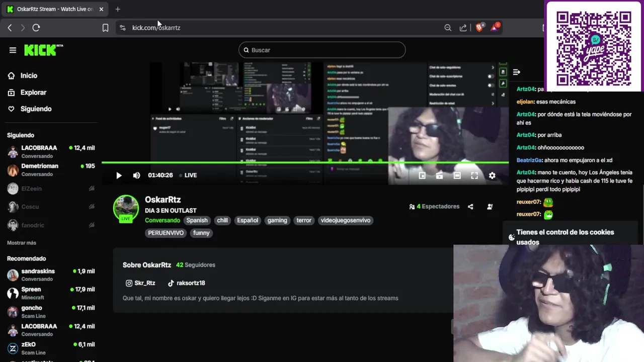Open LACOBRAAA in Recomendado list
644x362 pixels.
[51, 330]
